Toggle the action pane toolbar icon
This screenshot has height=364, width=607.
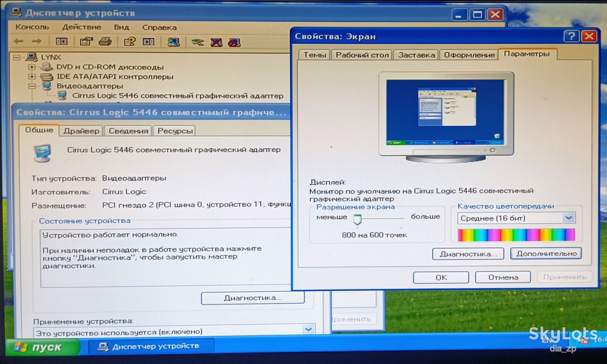148,42
